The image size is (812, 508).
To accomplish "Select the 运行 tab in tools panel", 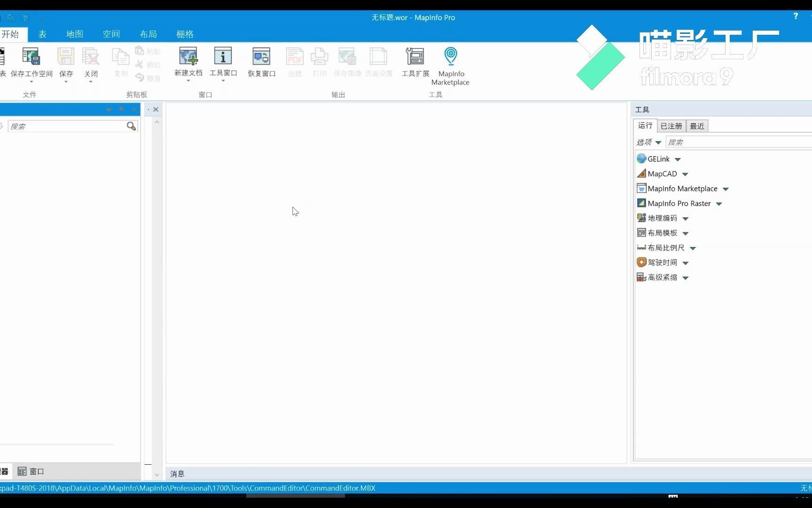I will tap(645, 125).
